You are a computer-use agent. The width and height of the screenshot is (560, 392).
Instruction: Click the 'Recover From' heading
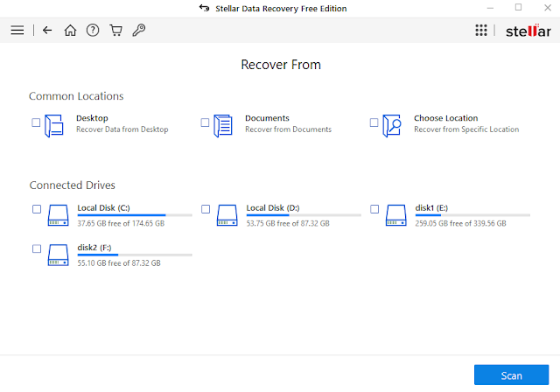coord(281,65)
